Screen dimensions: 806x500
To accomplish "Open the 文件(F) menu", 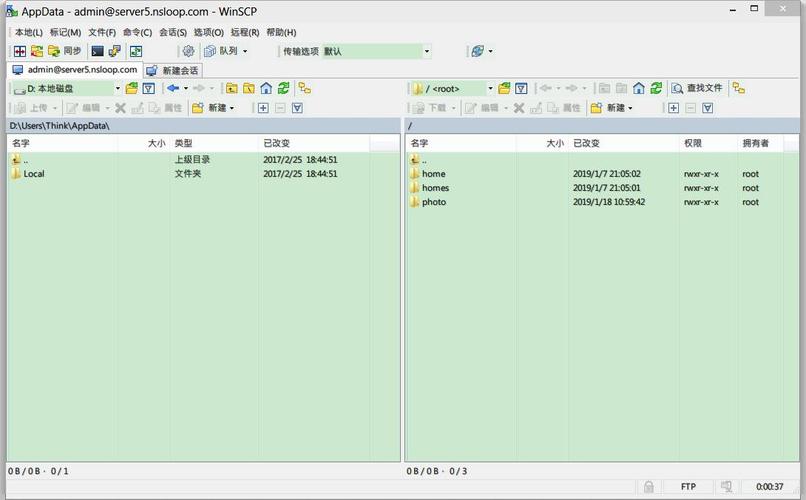I will pos(102,32).
